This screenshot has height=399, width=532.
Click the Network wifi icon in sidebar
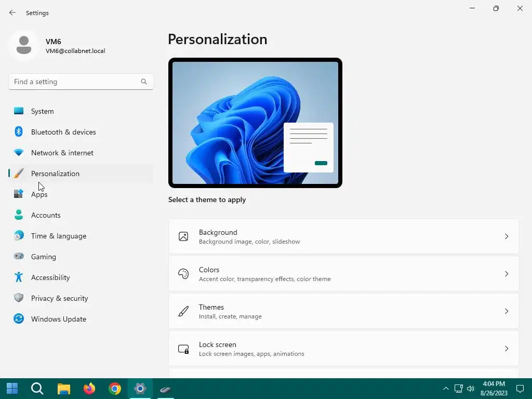tap(19, 153)
